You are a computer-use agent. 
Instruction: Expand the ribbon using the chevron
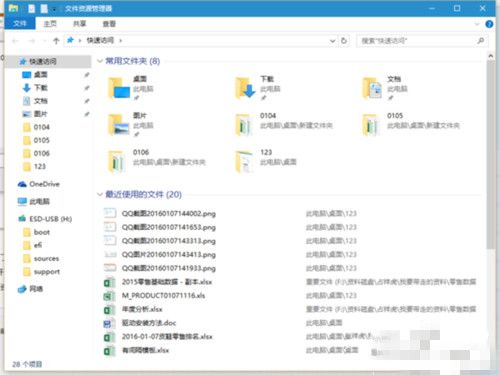(477, 24)
